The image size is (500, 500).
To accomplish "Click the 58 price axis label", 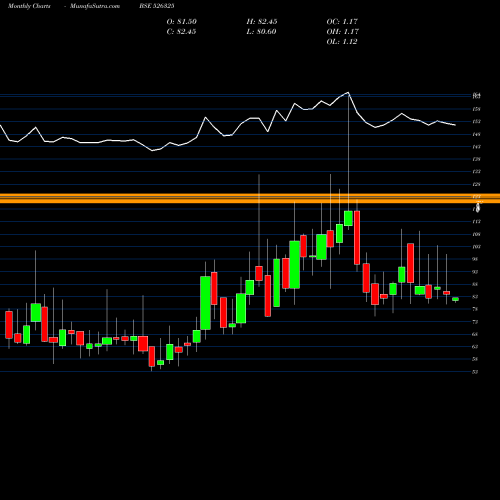I will 475,359.
